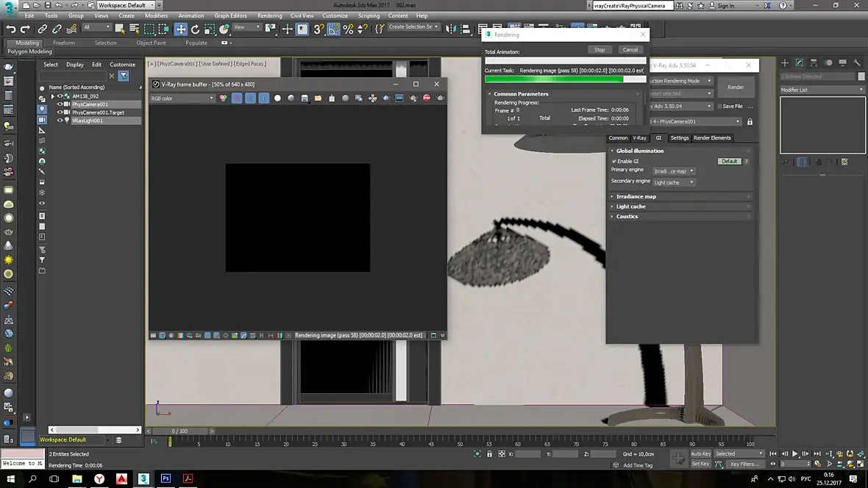868x488 pixels.
Task: Click the selection lock toggle in status bar
Action: coord(489,454)
